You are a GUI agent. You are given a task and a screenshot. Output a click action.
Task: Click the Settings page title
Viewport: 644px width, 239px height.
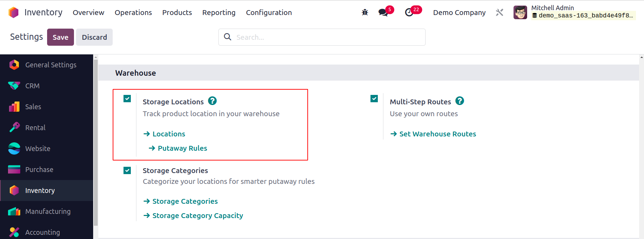pos(27,37)
